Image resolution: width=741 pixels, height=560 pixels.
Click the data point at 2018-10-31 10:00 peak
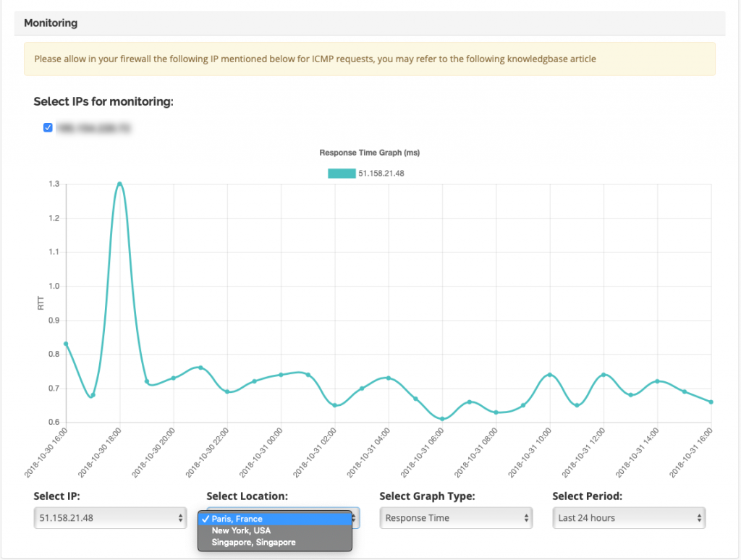[x=550, y=375]
